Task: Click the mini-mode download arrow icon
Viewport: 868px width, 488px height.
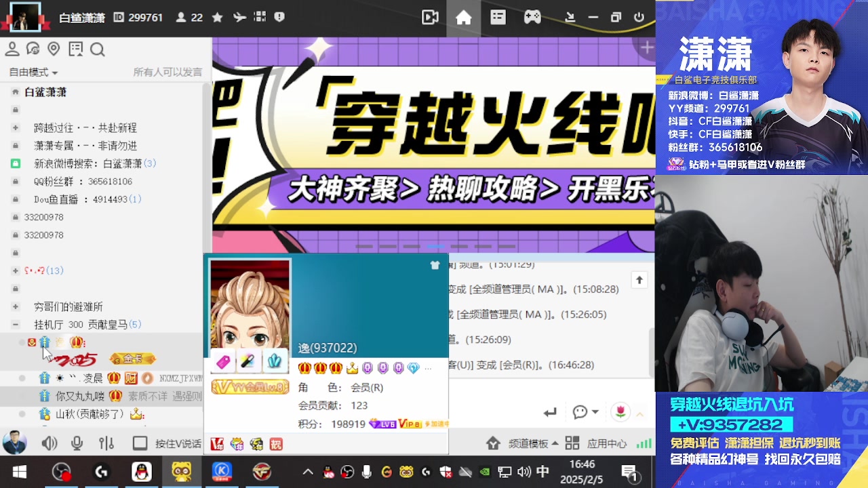Action: coord(570,18)
